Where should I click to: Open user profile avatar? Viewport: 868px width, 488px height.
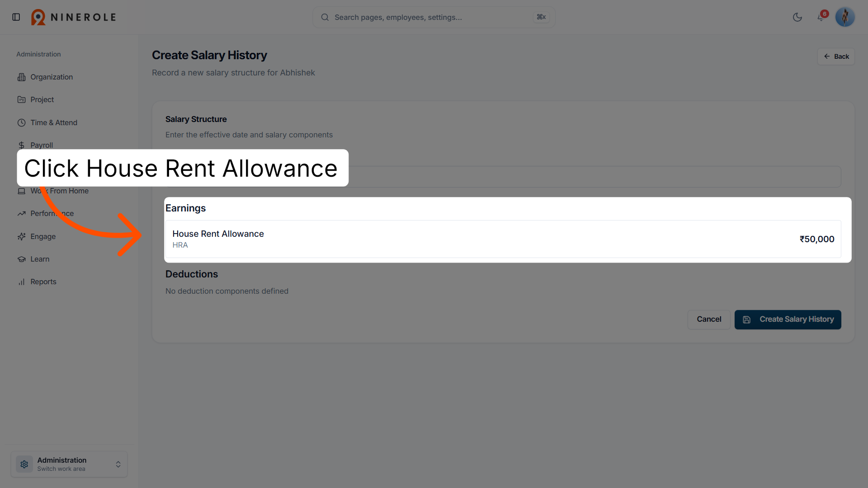[x=845, y=17]
